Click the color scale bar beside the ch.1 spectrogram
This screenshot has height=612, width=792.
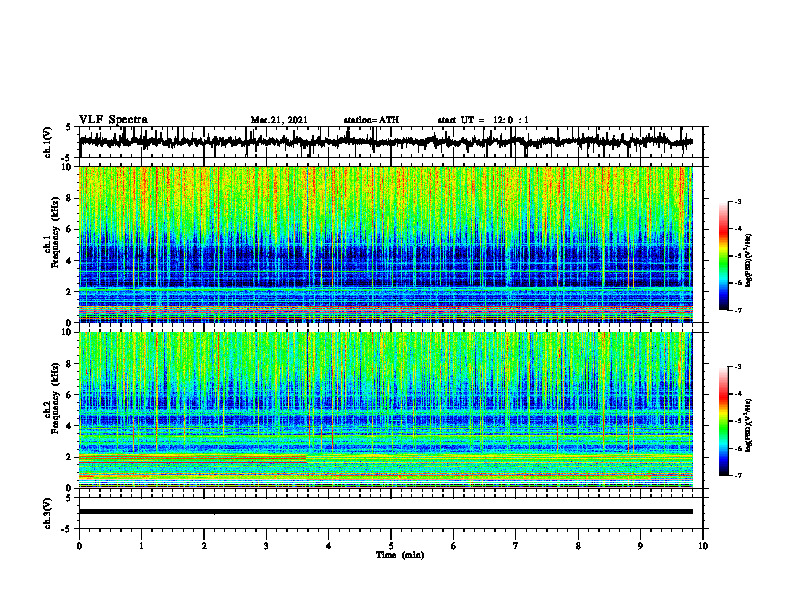723,256
